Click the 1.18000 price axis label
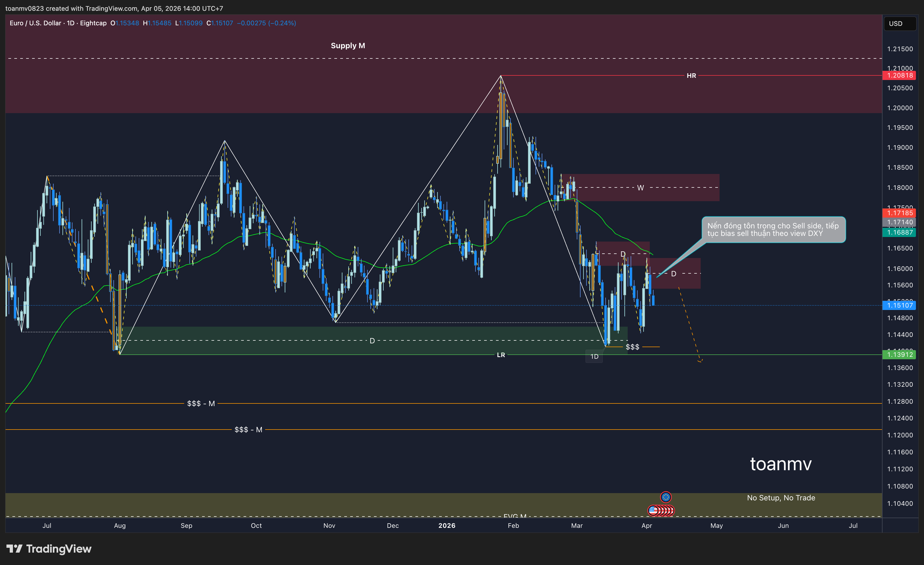 (x=900, y=187)
